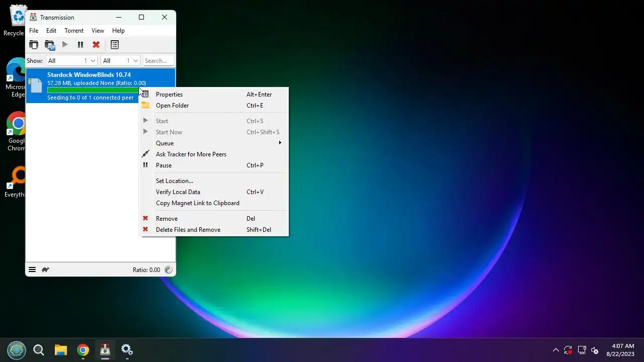Choose Pause from context menu
Screen dimensions: 644x362
[214, 165]
